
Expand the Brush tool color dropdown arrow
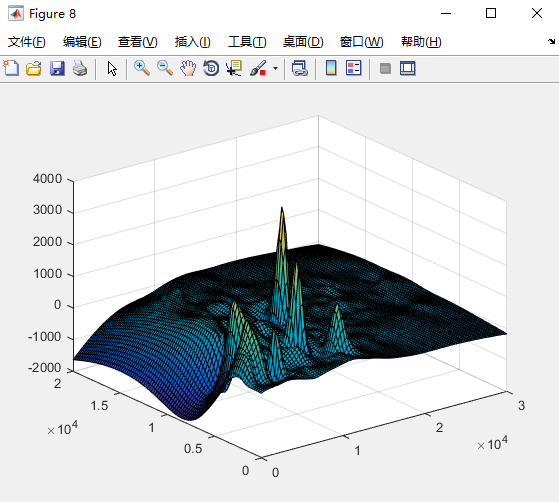tap(275, 68)
